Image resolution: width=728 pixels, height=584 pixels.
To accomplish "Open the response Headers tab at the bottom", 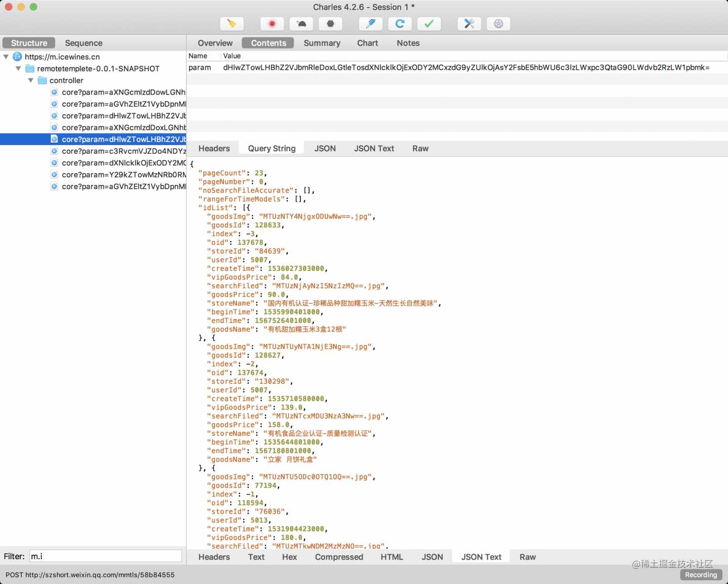I will (x=214, y=557).
